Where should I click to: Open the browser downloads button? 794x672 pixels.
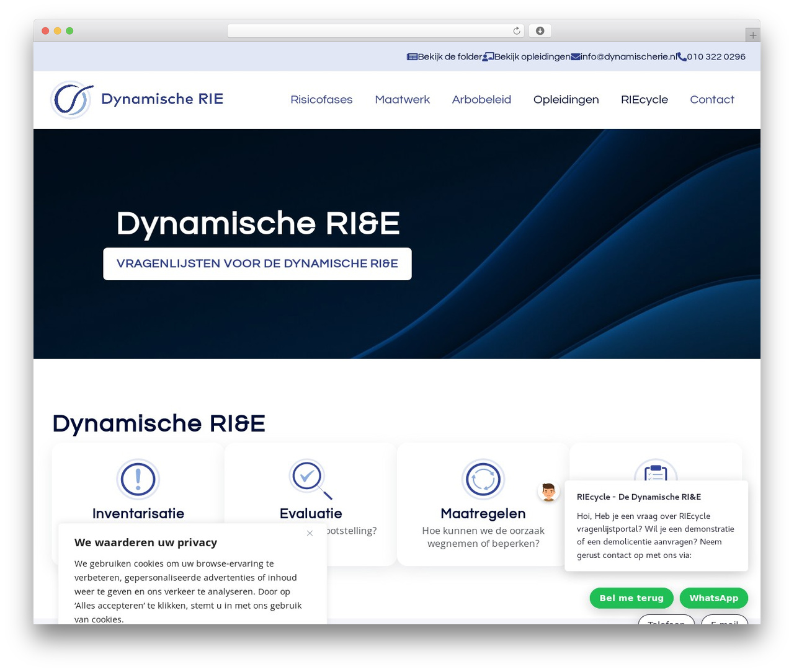coord(540,31)
